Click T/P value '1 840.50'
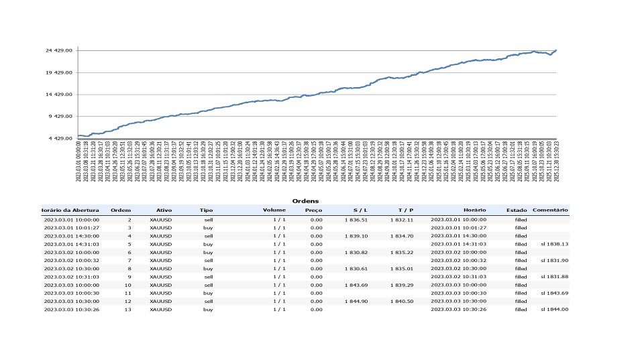The width and height of the screenshot is (644, 362). coord(402,301)
